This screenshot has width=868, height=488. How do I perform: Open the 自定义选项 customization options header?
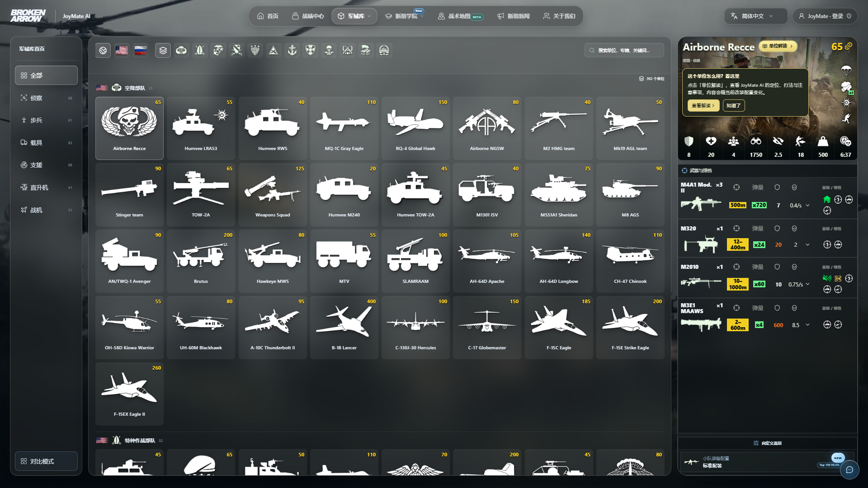[x=768, y=443]
